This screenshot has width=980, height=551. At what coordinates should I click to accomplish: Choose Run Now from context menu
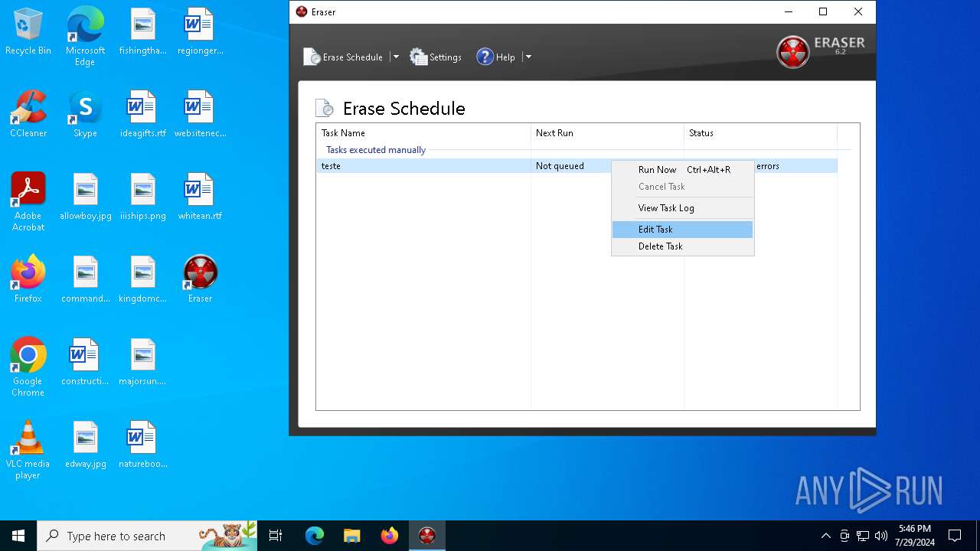click(683, 170)
